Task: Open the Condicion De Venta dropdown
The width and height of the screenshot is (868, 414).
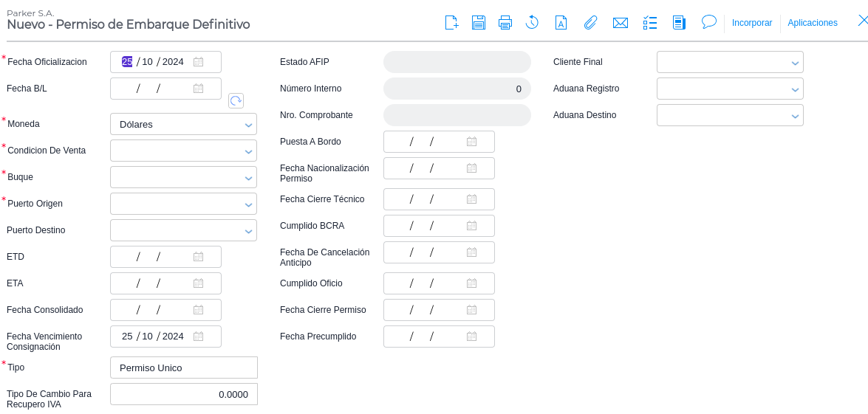Action: (x=248, y=151)
